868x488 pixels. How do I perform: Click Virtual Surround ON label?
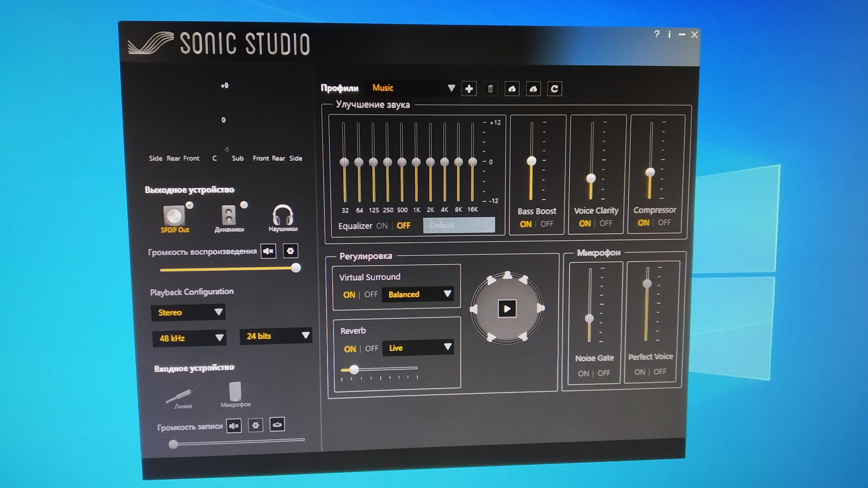pos(349,295)
